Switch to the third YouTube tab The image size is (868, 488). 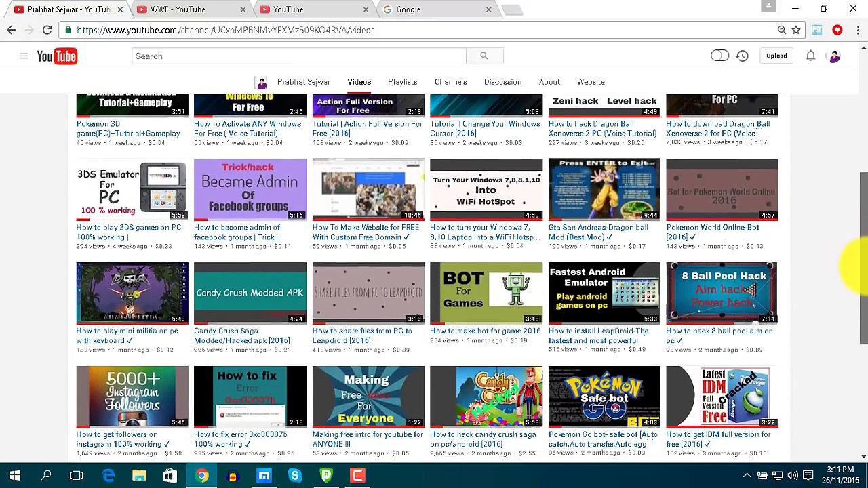tap(312, 9)
